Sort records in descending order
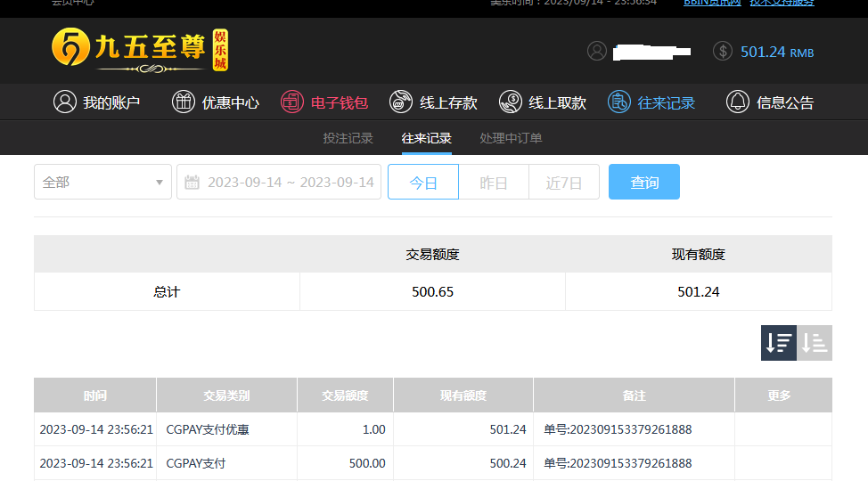This screenshot has height=481, width=868. click(778, 343)
